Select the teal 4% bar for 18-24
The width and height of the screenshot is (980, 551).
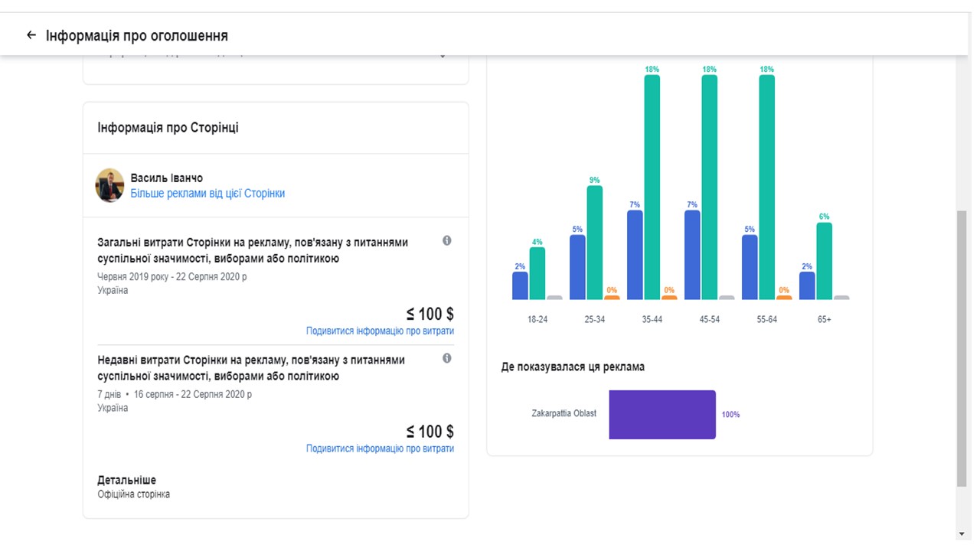pyautogui.click(x=537, y=273)
